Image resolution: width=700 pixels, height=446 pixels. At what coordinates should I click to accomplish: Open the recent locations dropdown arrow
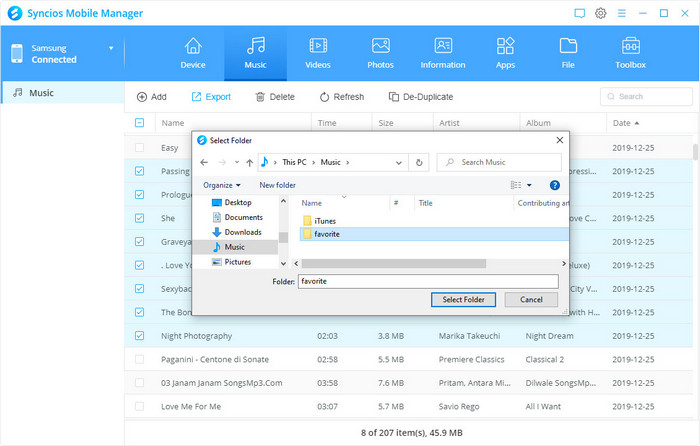pyautogui.click(x=237, y=163)
